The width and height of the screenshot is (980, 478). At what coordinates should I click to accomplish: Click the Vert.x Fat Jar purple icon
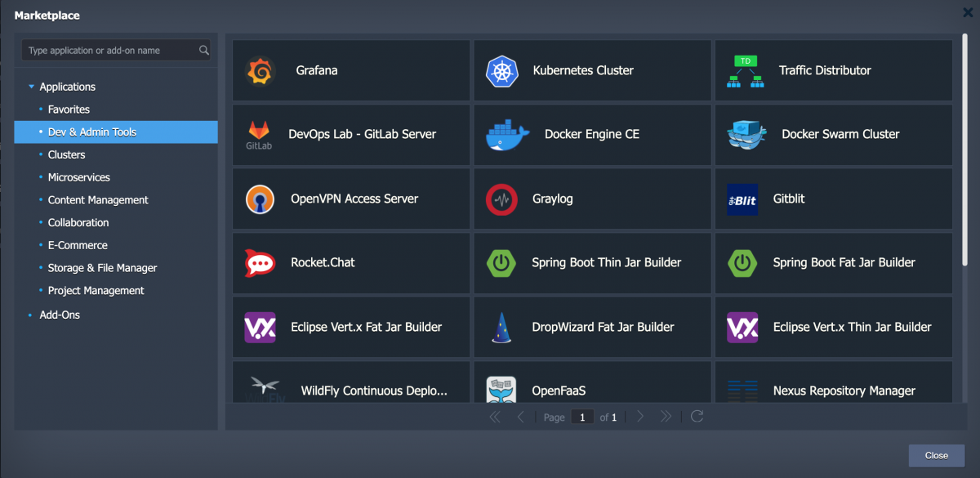click(x=261, y=327)
